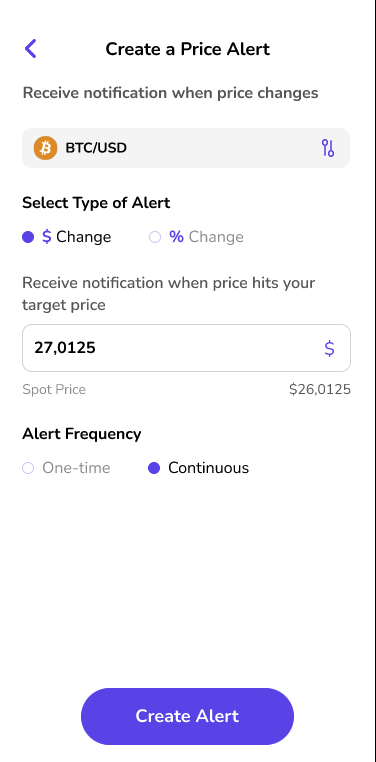Click the BTC/USD pair label text
Screen dimensions: 376x762
click(x=96, y=148)
